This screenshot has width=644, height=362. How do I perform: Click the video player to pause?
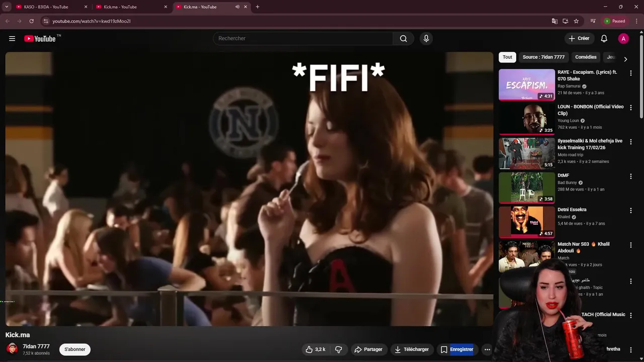click(x=249, y=189)
